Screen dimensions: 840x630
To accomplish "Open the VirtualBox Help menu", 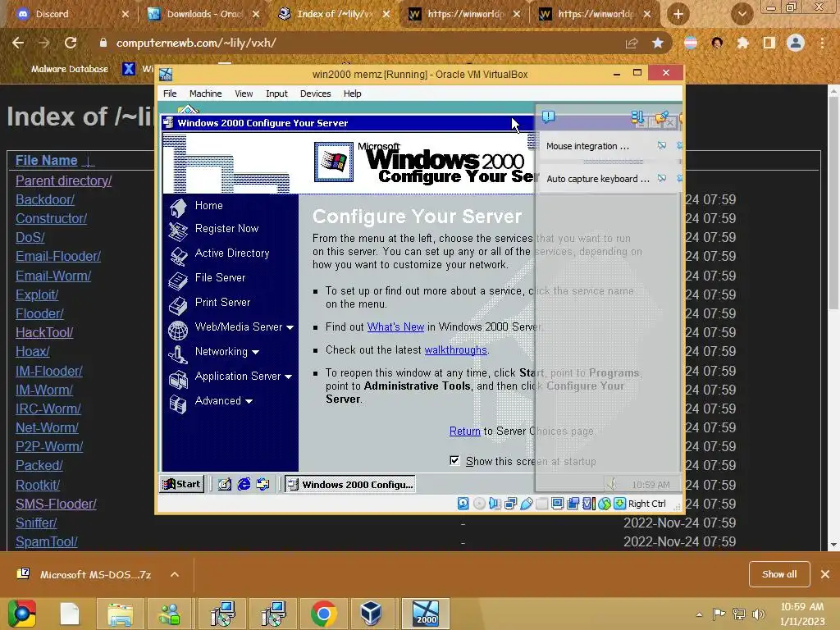I will 352,94.
